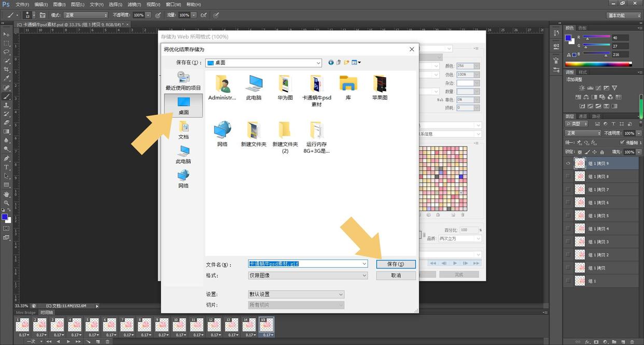Open the 设置 default settings dropdown
644x345 pixels.
[341, 294]
